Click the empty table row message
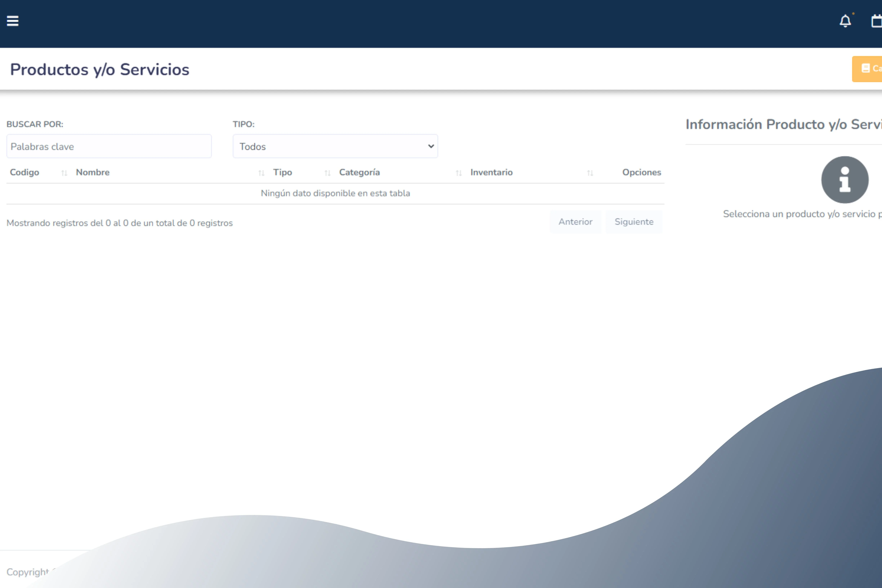The height and width of the screenshot is (588, 882). (335, 193)
